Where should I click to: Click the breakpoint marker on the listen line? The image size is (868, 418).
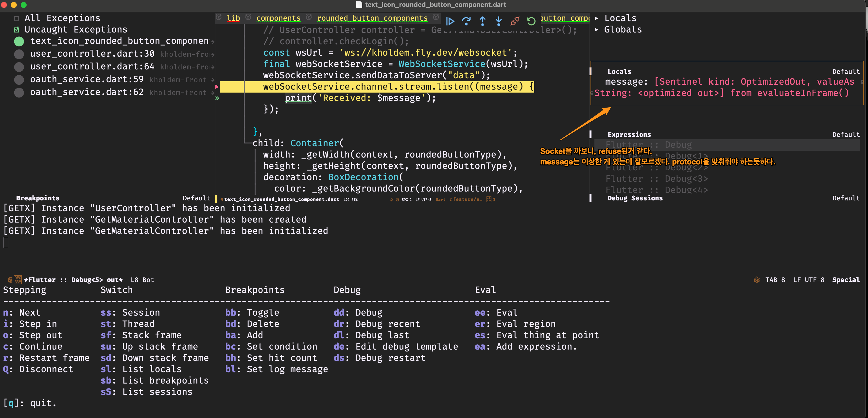[x=217, y=86]
